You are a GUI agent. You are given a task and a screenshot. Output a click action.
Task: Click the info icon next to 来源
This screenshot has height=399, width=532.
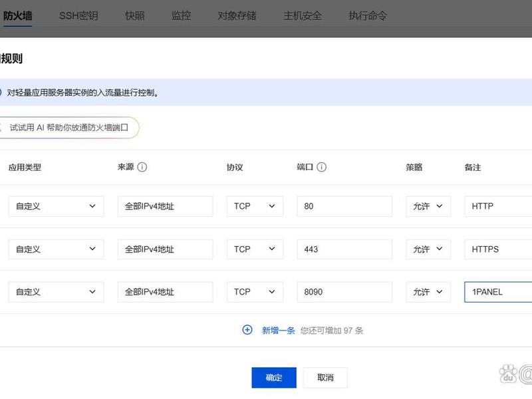[142, 167]
